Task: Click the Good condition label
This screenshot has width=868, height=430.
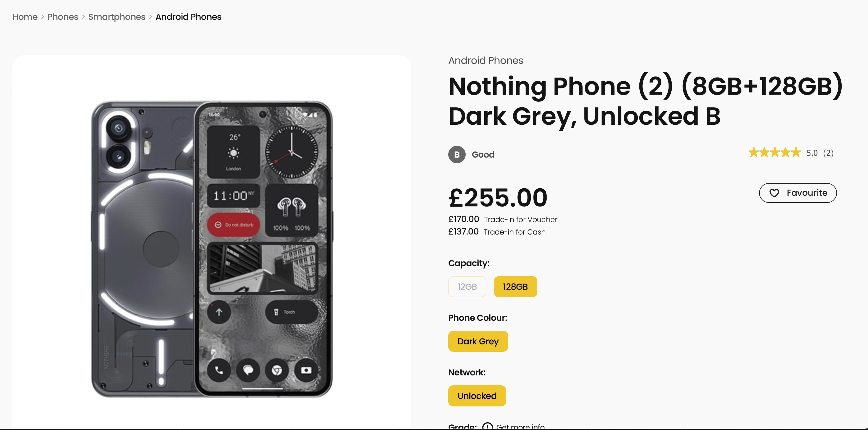Action: tap(483, 155)
